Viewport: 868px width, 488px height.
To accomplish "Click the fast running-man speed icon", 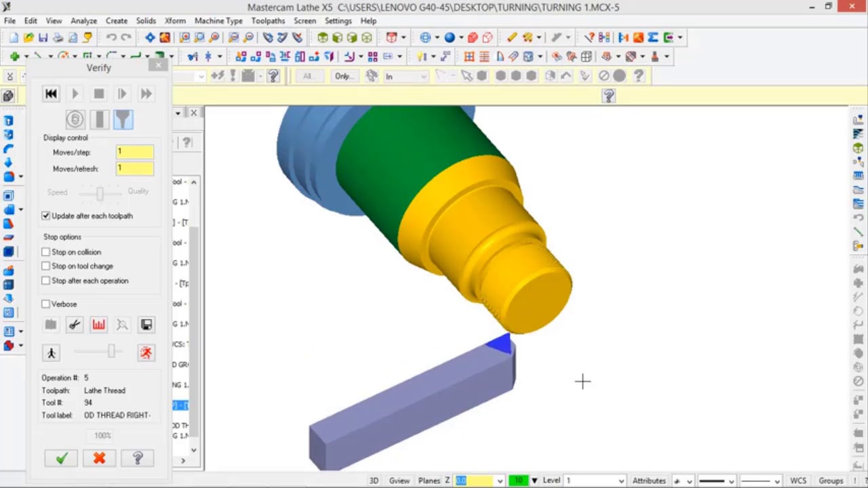I will point(146,352).
